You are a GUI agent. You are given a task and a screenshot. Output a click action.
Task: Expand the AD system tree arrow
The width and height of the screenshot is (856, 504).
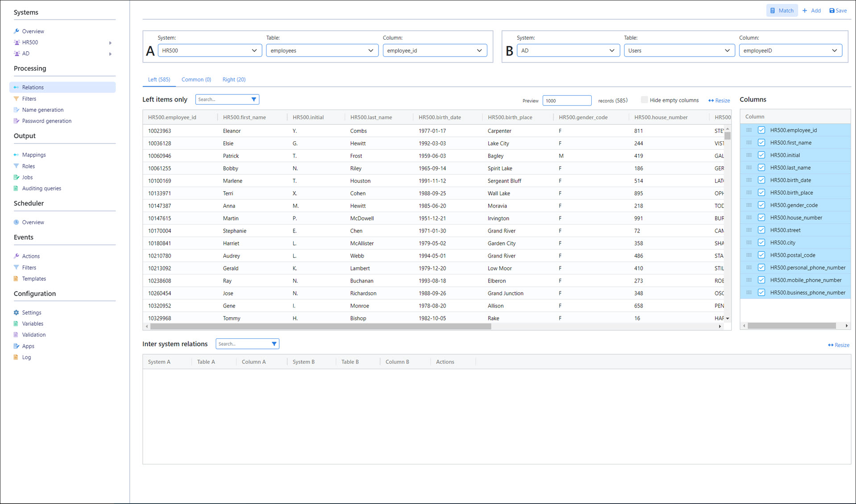click(110, 53)
